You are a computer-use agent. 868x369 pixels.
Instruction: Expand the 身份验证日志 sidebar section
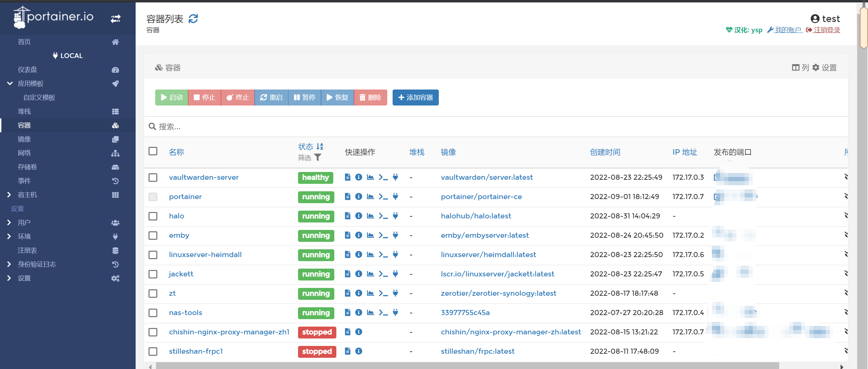click(x=9, y=264)
